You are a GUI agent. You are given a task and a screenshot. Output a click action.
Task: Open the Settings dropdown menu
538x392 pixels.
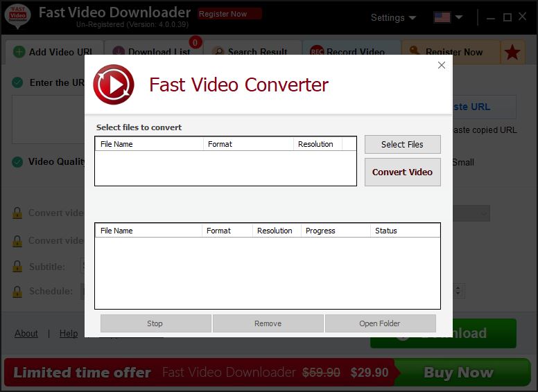[x=394, y=17]
